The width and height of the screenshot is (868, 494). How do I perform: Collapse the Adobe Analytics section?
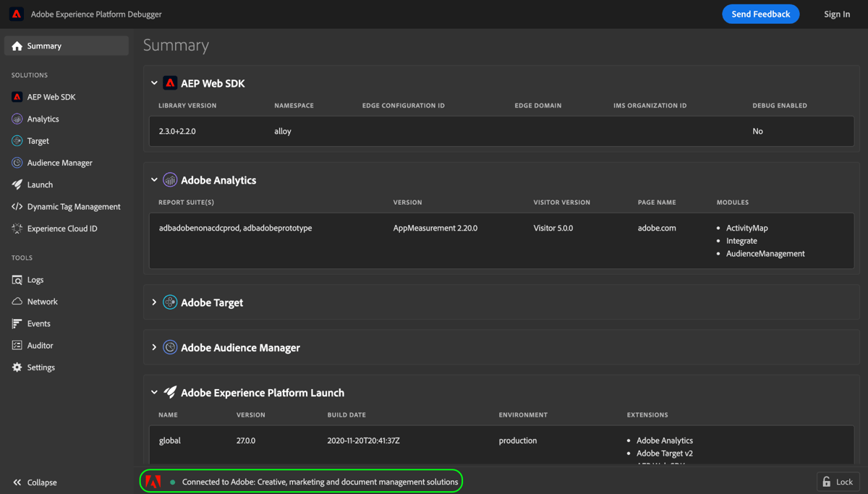point(154,180)
